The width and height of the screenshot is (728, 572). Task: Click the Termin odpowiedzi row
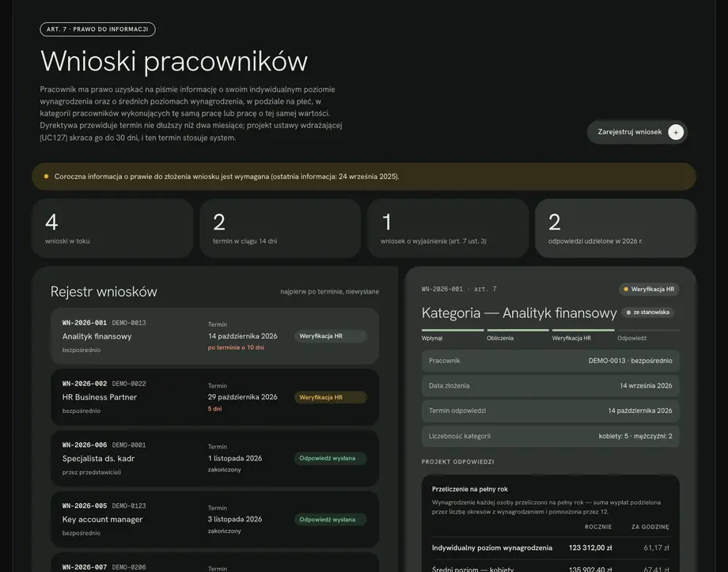tap(550, 411)
